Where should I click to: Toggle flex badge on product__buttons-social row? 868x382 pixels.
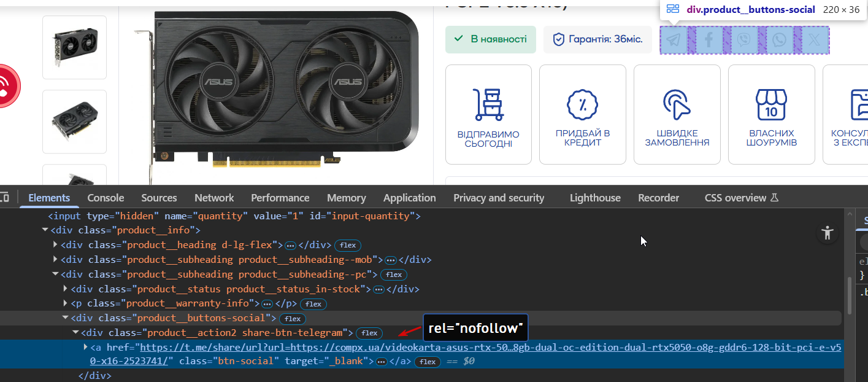[293, 319]
